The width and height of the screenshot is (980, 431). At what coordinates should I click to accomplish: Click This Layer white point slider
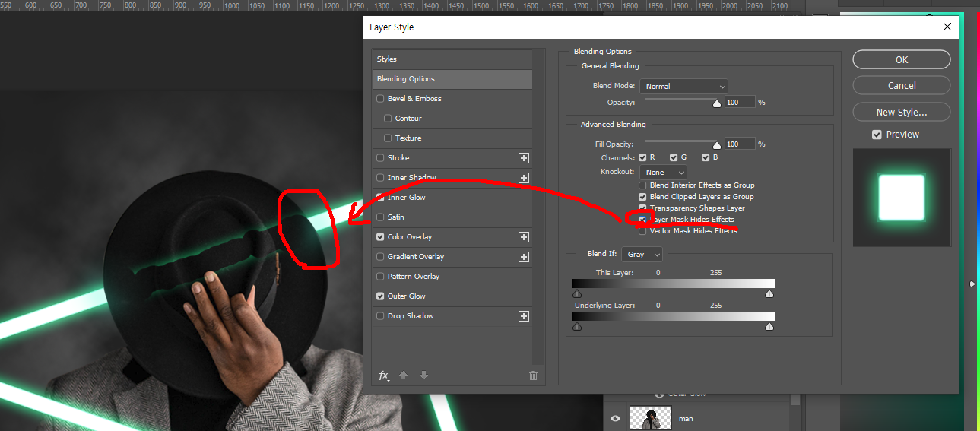coord(769,293)
